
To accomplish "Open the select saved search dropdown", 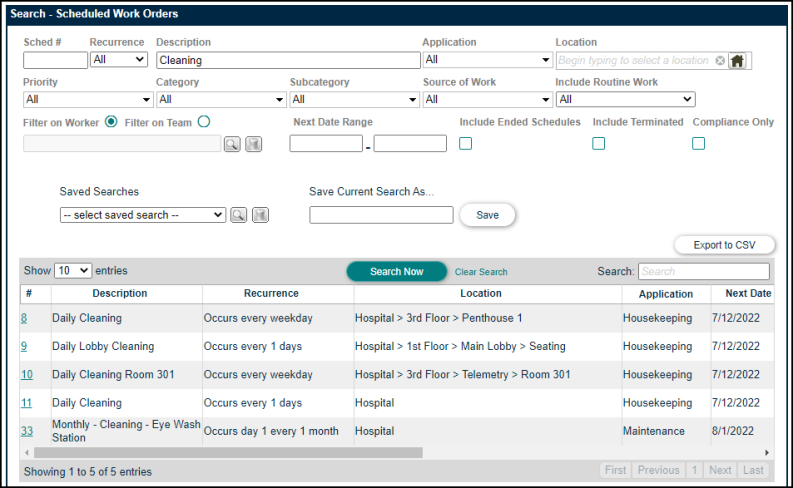I will pyautogui.click(x=143, y=215).
